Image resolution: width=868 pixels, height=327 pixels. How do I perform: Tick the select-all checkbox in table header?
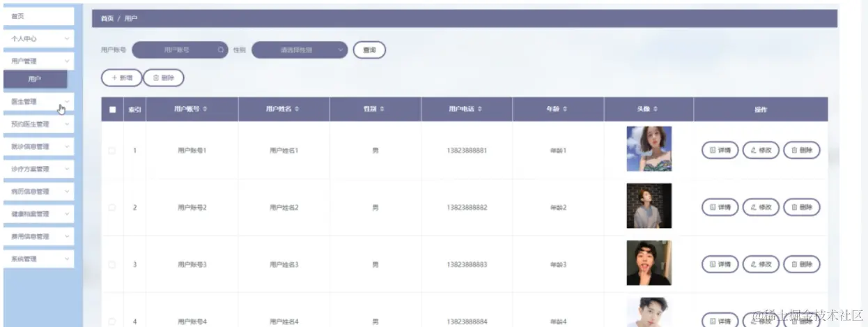coord(112,109)
